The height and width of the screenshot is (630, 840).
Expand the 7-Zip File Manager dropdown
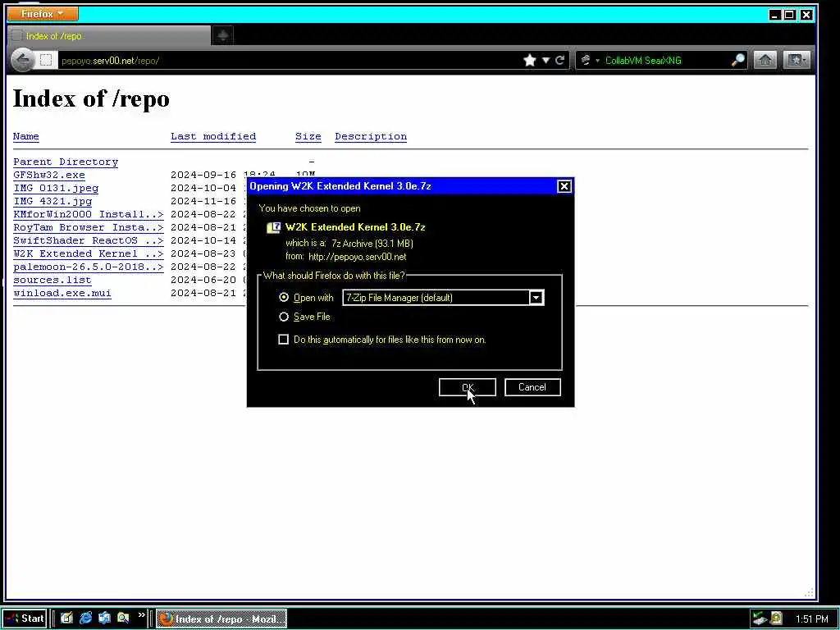pos(536,297)
